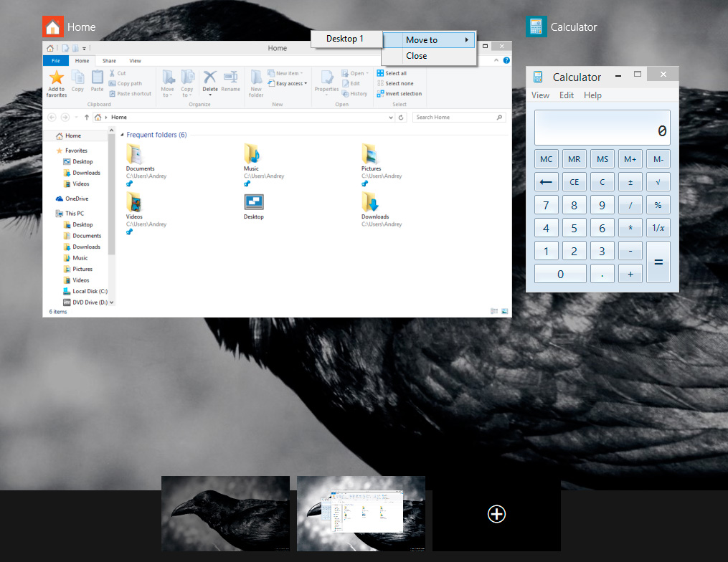
Task: Collapse the Frequent folders section
Action: tap(122, 135)
